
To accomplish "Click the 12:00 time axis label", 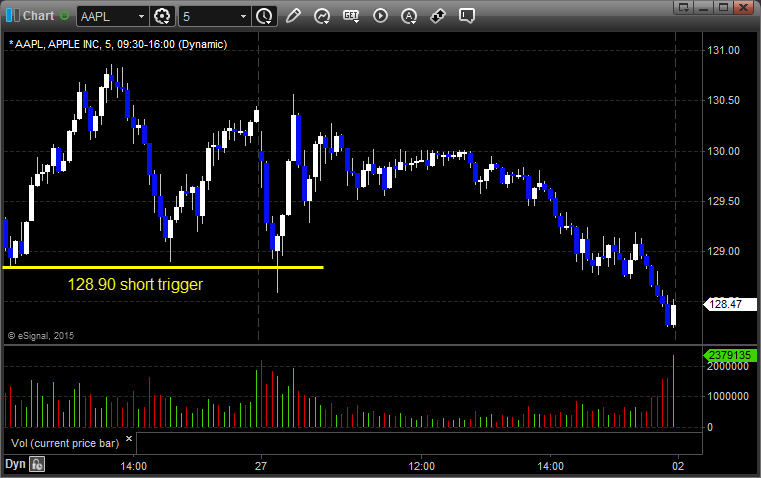I will [421, 466].
